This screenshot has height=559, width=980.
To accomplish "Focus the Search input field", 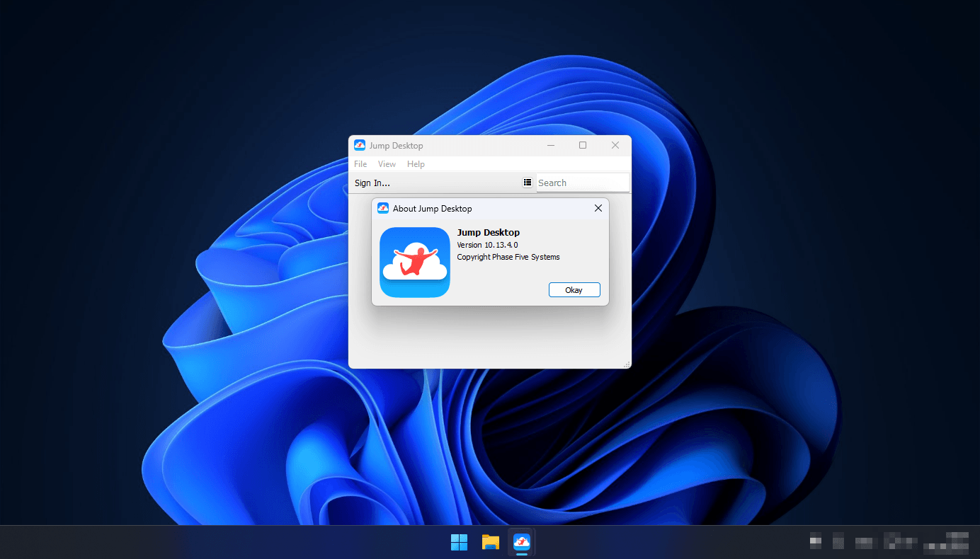I will [x=583, y=183].
